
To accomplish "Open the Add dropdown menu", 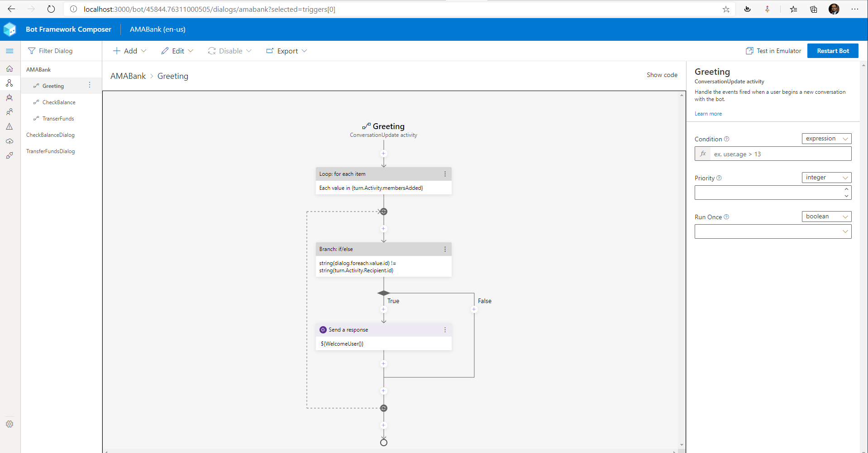I will (129, 51).
